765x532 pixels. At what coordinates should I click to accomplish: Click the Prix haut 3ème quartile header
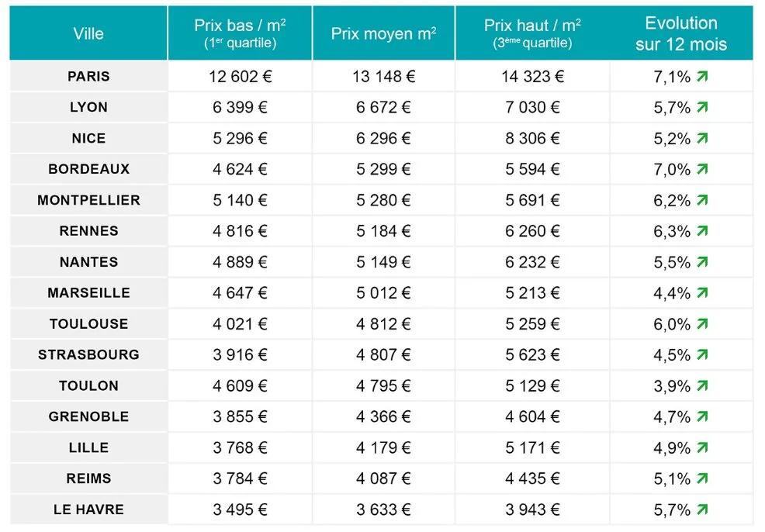[x=532, y=33]
